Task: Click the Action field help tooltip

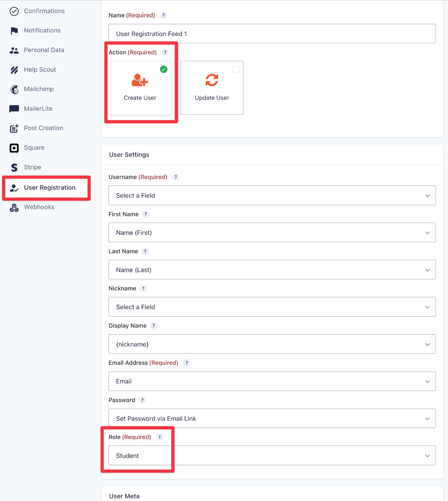Action: click(165, 52)
